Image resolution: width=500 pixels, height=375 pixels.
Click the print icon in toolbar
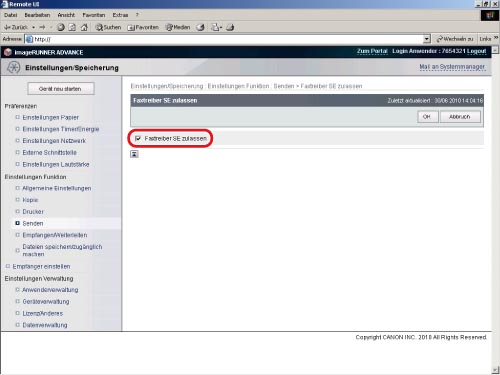pyautogui.click(x=230, y=27)
